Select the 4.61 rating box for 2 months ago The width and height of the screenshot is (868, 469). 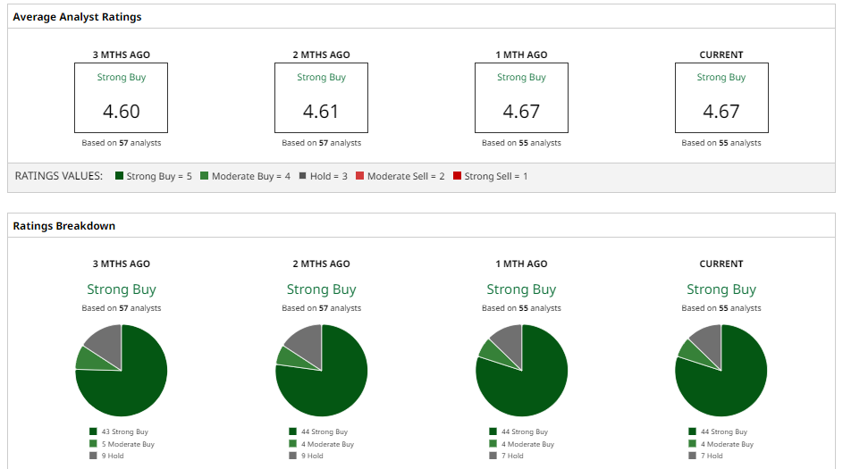tap(321, 98)
